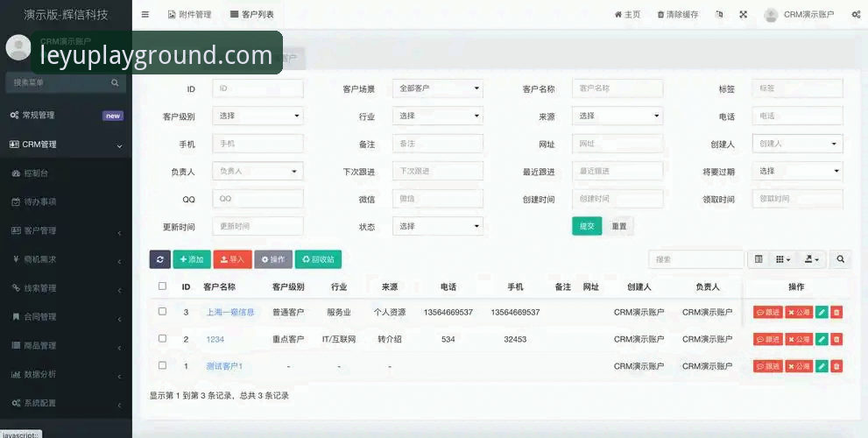The height and width of the screenshot is (438, 868).
Task: Expand 客户管理 sidebar menu
Action: [66, 231]
